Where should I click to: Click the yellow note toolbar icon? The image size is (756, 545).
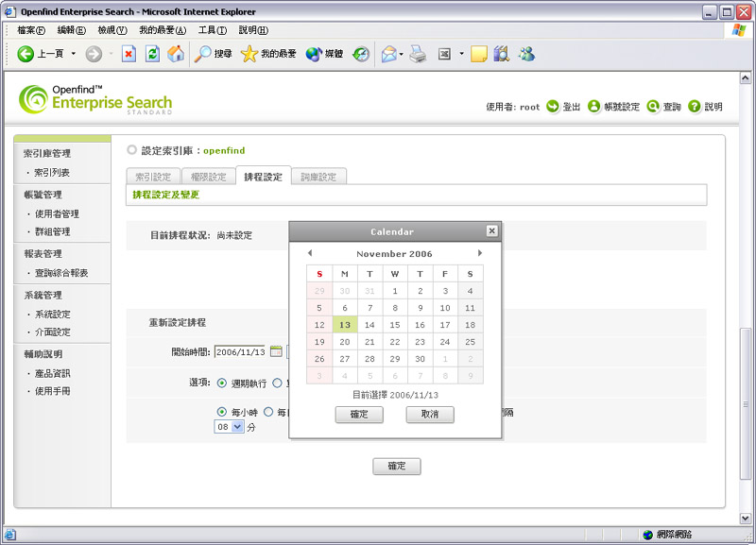point(479,54)
